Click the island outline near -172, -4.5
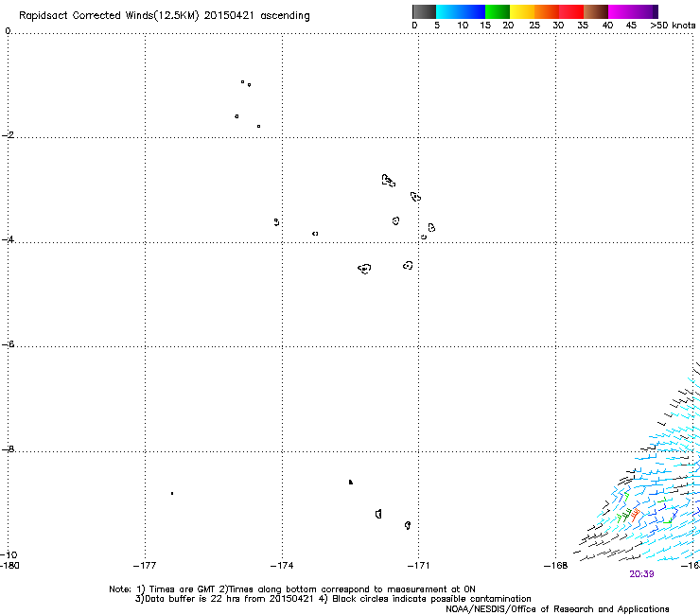The height and width of the screenshot is (615, 700). [x=365, y=269]
